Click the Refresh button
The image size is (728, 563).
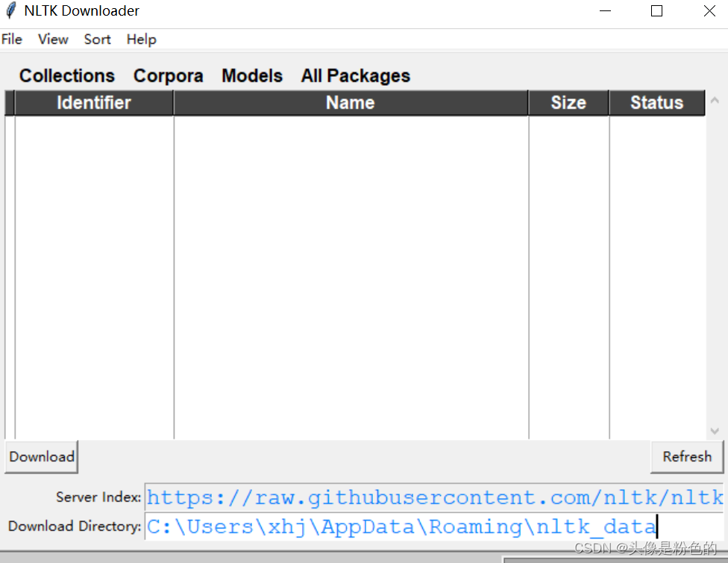coord(686,456)
